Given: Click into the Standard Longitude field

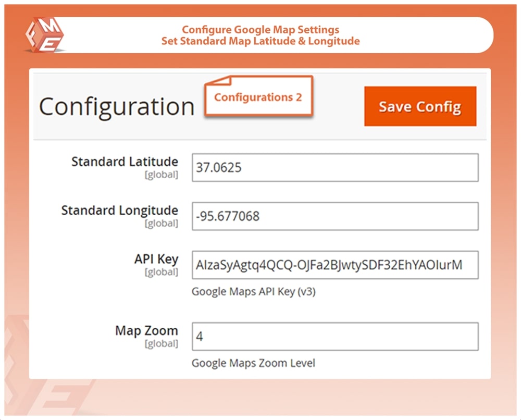Looking at the screenshot, I should point(334,216).
